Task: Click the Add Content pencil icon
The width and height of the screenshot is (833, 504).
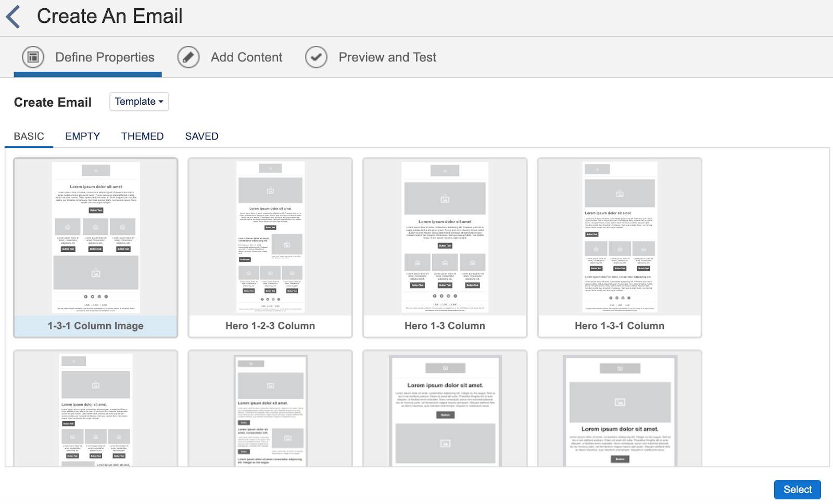Action: pyautogui.click(x=188, y=57)
